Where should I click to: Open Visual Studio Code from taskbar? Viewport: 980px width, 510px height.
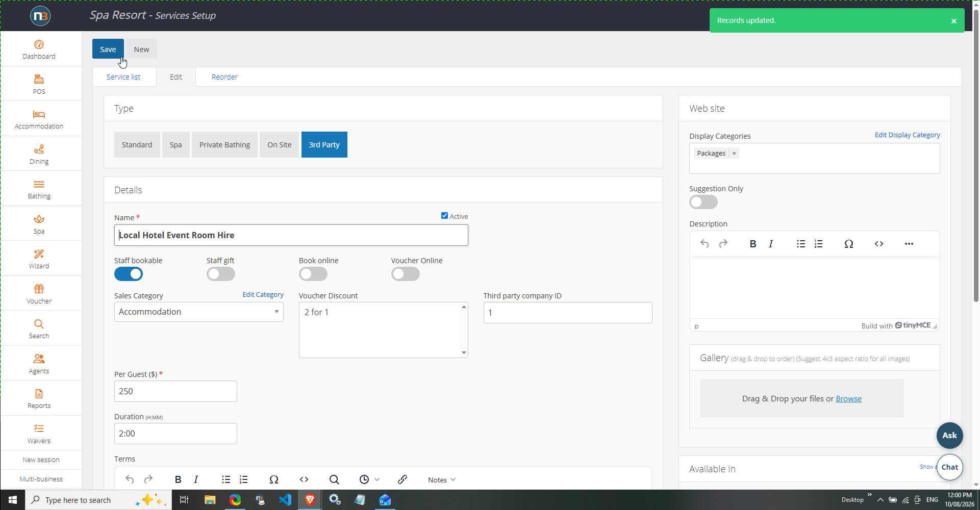click(x=285, y=500)
